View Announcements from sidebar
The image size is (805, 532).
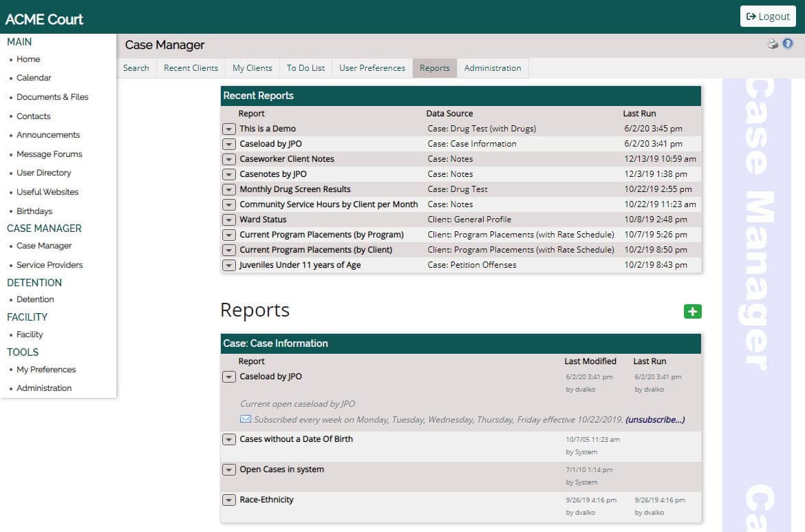coord(48,134)
